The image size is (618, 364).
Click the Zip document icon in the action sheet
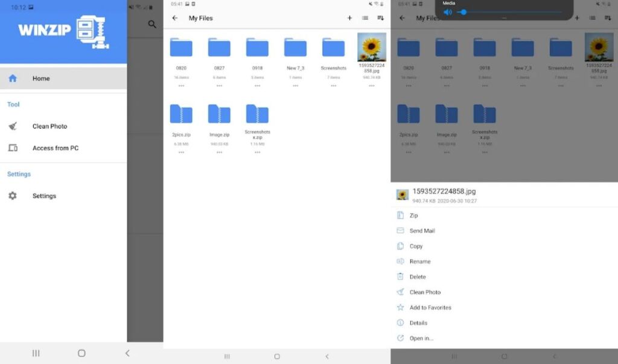[401, 216]
